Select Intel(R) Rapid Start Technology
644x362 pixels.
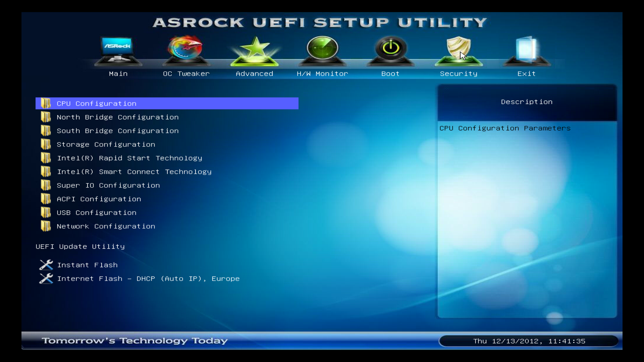click(x=129, y=158)
